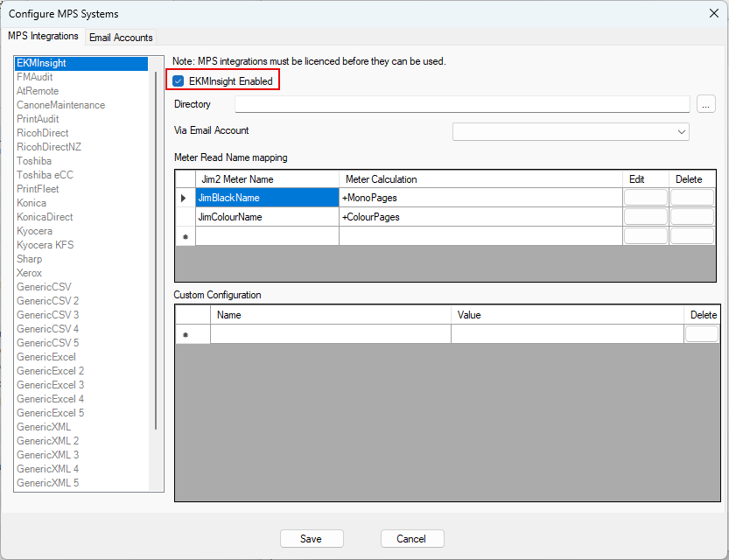This screenshot has height=560, width=729.
Task: Click the Directory browse ellipsis button
Action: pyautogui.click(x=705, y=104)
